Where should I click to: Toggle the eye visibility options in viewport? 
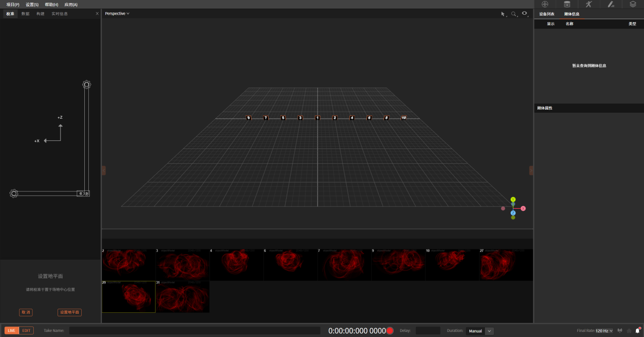coord(525,14)
